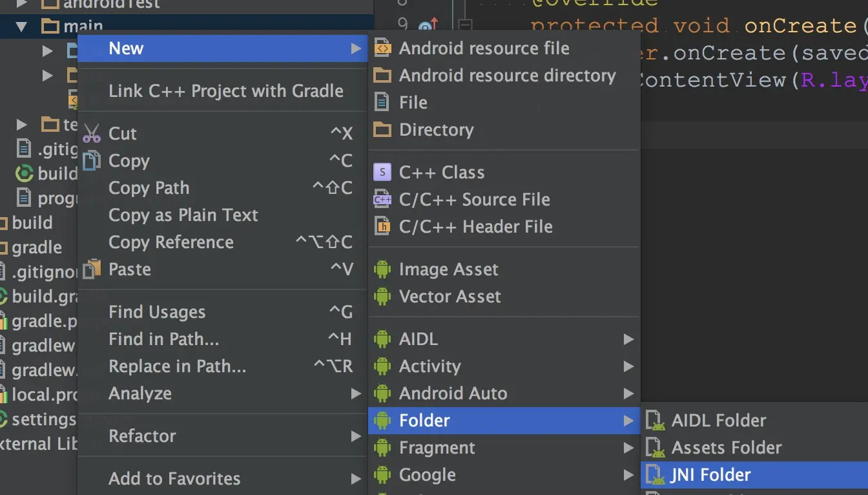Expand the Refactor submenu arrow

(x=355, y=436)
